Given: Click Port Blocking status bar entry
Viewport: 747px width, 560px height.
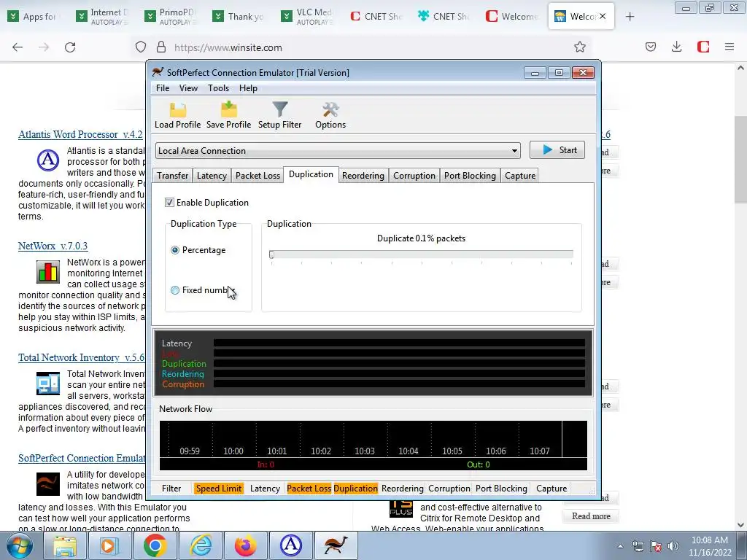Looking at the screenshot, I should click(x=501, y=489).
